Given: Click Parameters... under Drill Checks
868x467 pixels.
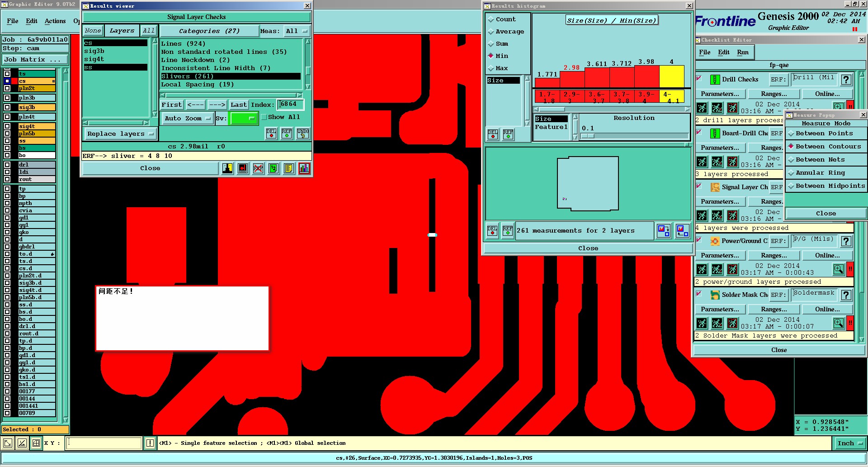Looking at the screenshot, I should tap(720, 94).
